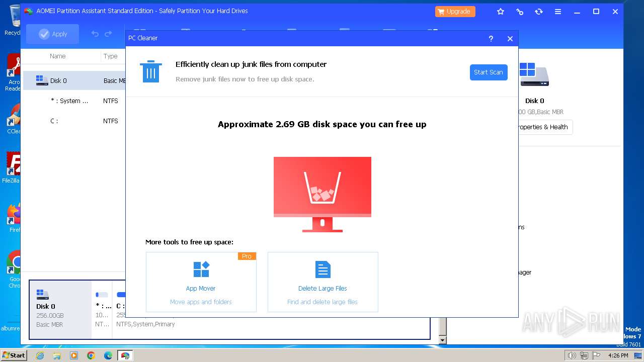This screenshot has height=362, width=644.
Task: Click the Apply button
Action: tap(53, 34)
